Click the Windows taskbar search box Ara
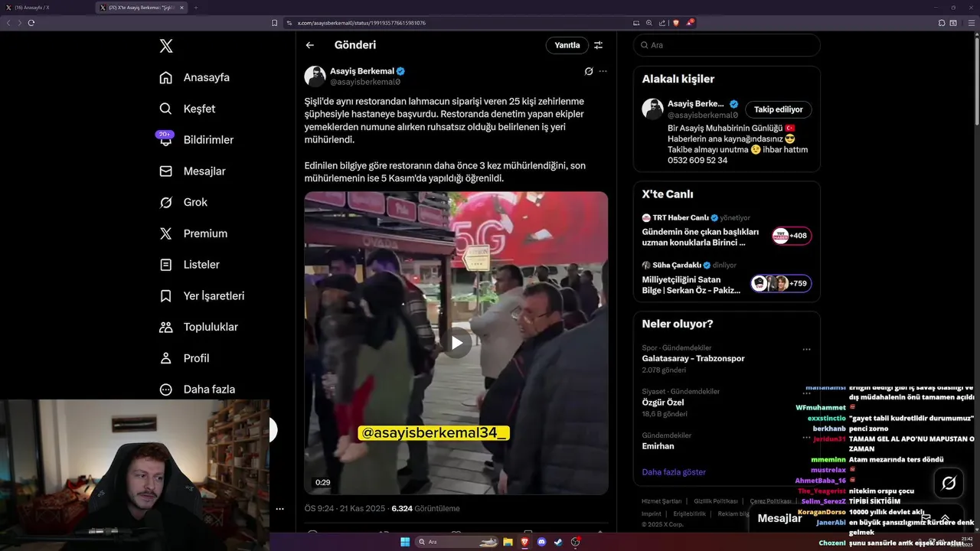This screenshot has width=980, height=551. (x=456, y=542)
